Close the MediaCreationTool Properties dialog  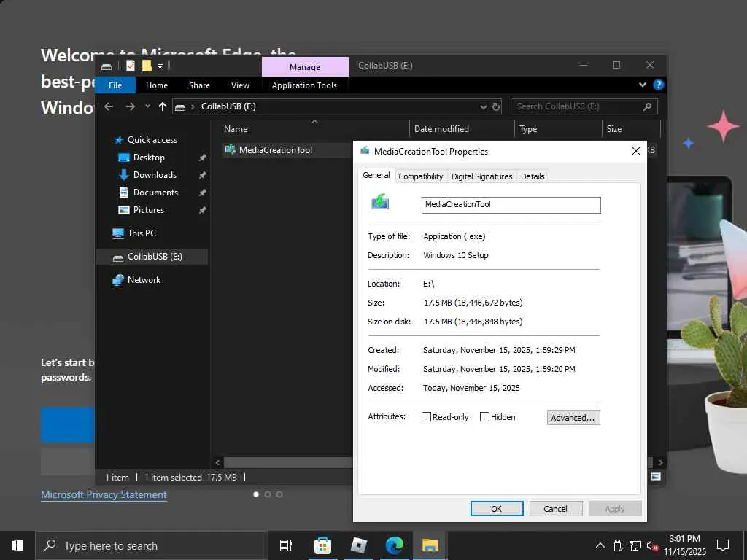point(635,151)
